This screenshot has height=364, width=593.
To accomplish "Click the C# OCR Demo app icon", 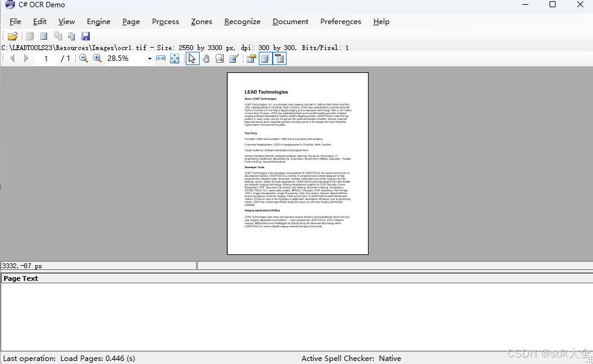I will coord(10,5).
